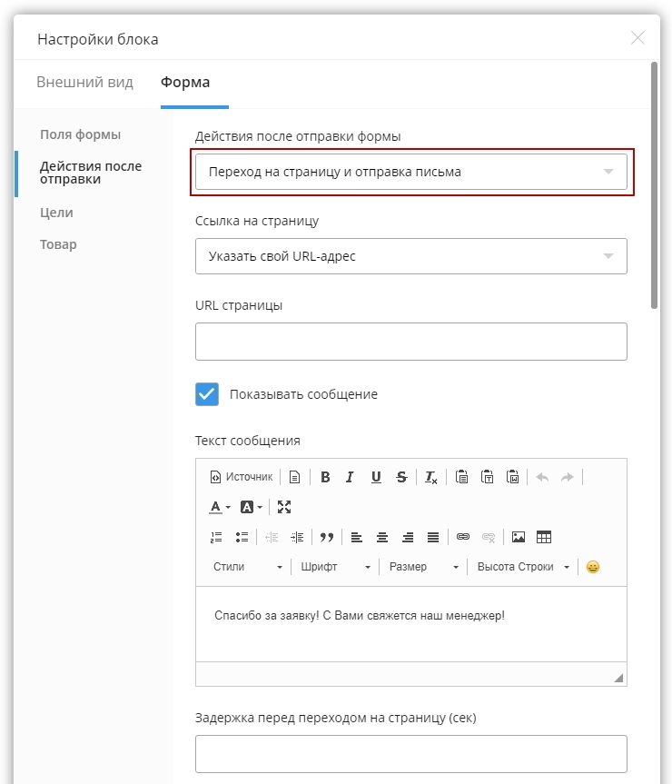This screenshot has width=672, height=784.
Task: Open the emoji smiley picker
Action: point(593,567)
